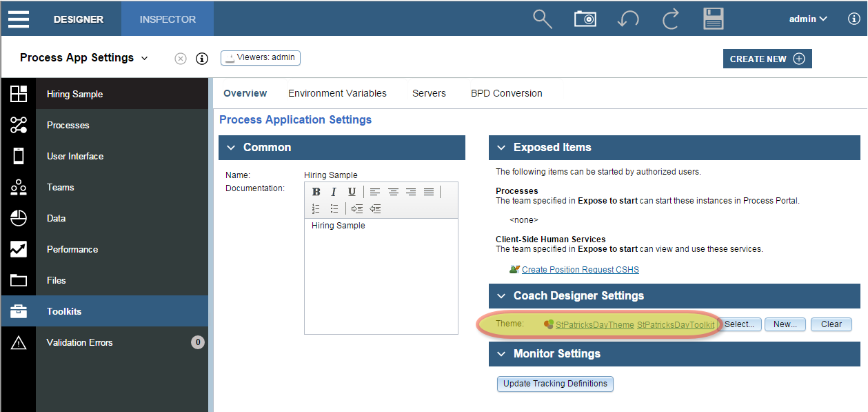Image resolution: width=868 pixels, height=412 pixels.
Task: Click the redo arrow icon
Action: (670, 19)
